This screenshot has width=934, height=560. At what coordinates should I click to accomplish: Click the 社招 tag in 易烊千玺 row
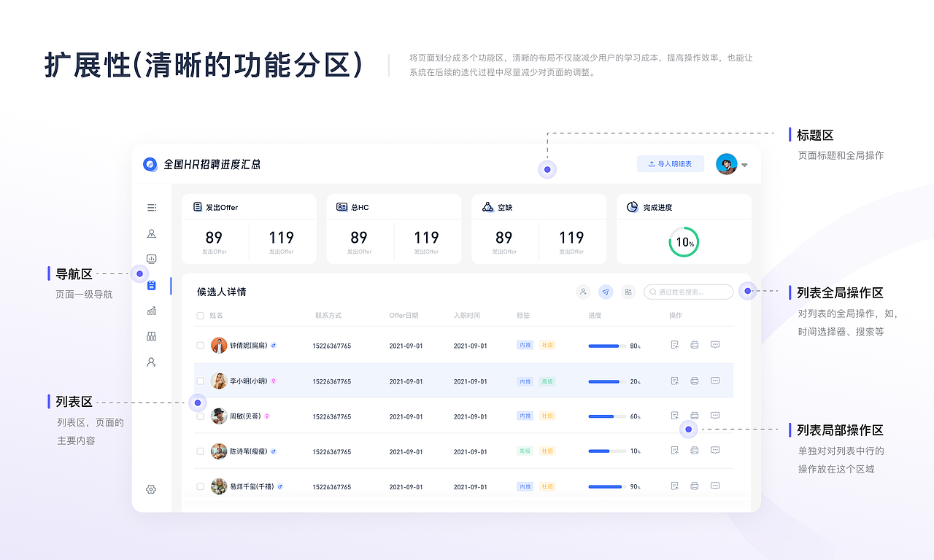point(547,486)
